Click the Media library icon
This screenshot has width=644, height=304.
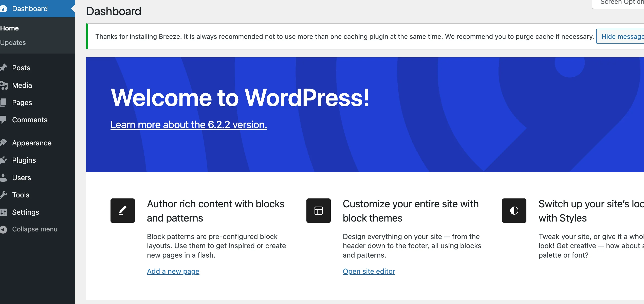coord(4,85)
